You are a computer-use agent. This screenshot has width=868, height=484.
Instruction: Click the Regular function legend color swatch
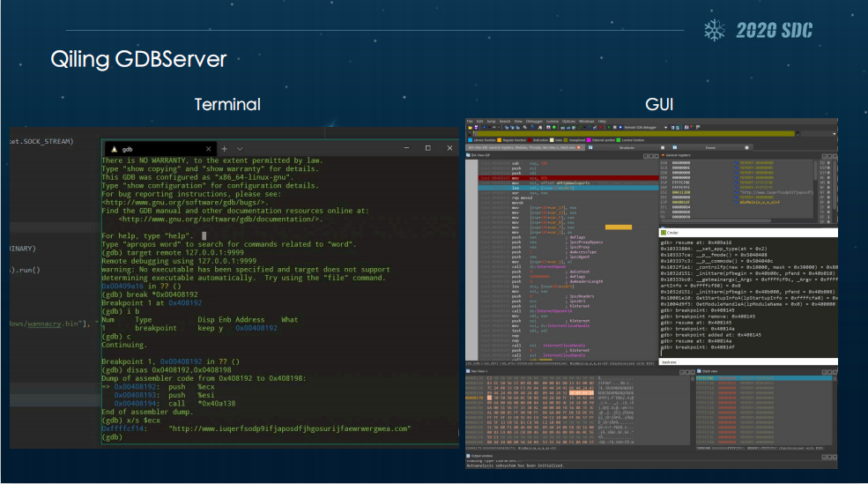pyautogui.click(x=501, y=139)
